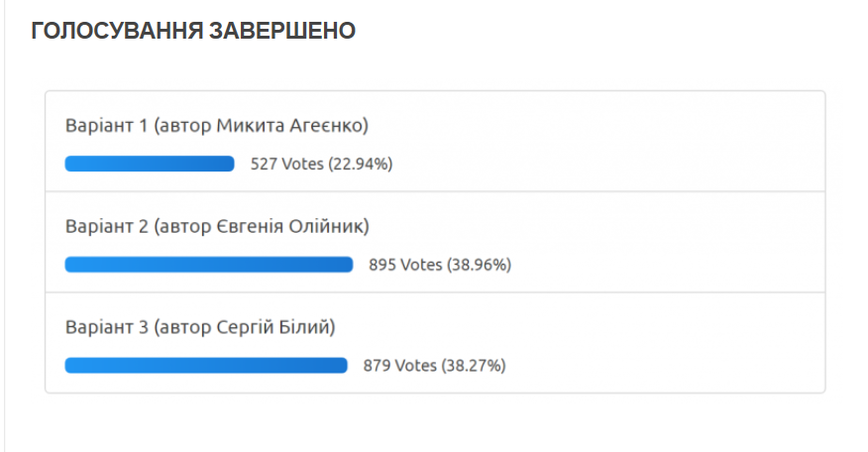Click blank space right of 527 Votes row
The image size is (868, 452).
[614, 165]
